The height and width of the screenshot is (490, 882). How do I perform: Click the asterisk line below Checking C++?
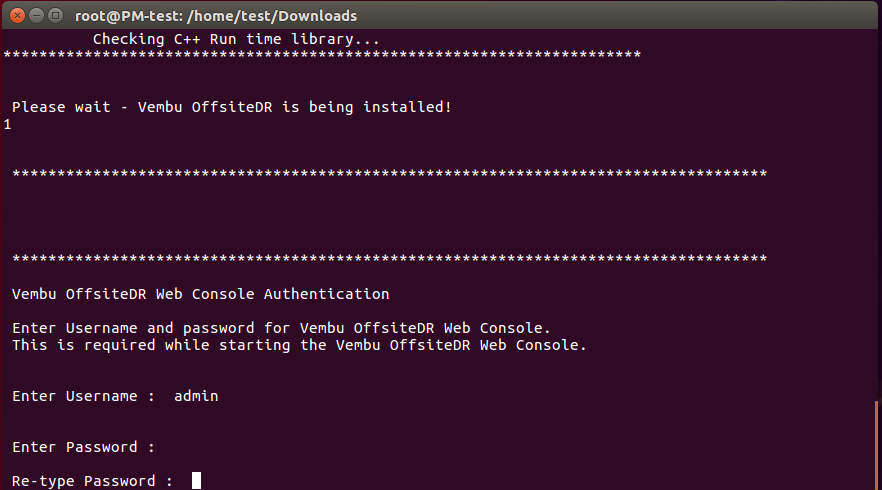pos(322,55)
